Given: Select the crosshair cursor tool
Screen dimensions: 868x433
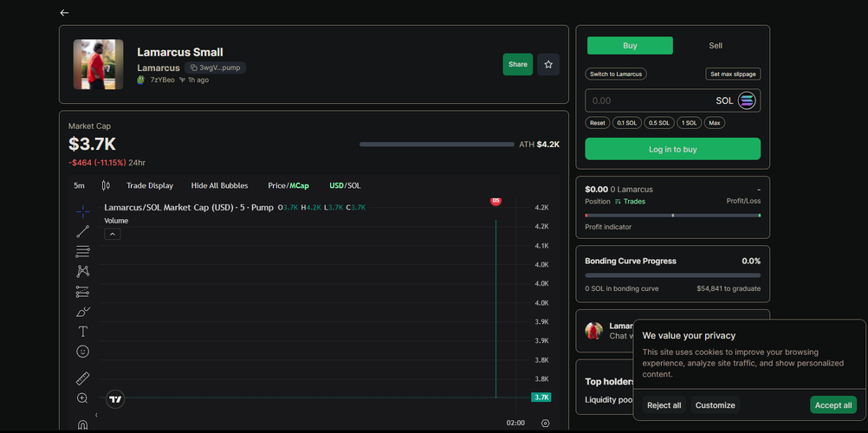Looking at the screenshot, I should [x=82, y=211].
